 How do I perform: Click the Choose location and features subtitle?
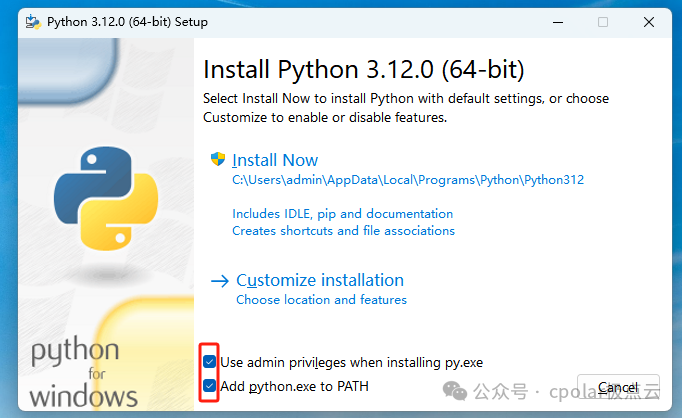tap(321, 299)
